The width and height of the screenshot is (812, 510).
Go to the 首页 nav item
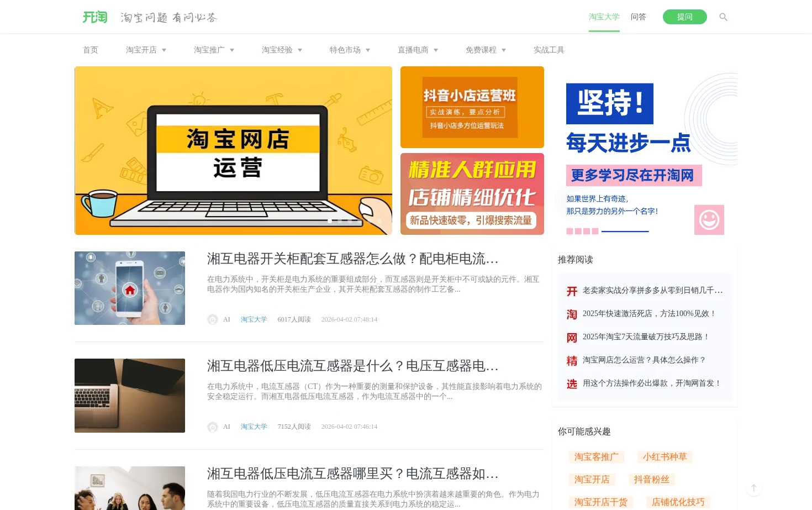[x=91, y=50]
